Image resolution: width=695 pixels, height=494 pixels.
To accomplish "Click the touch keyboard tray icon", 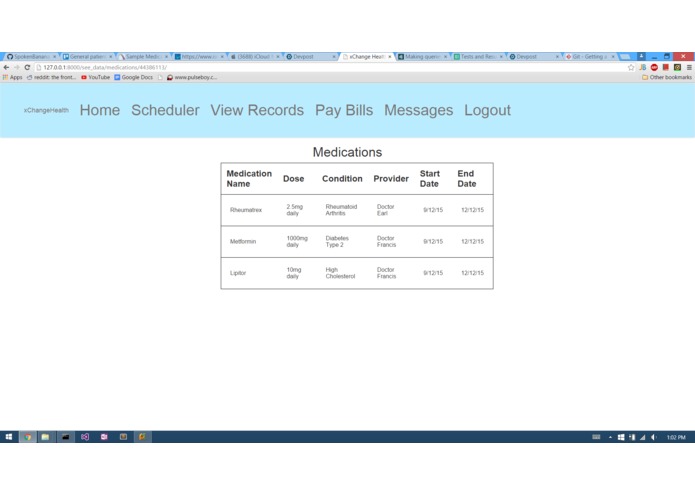I will point(596,437).
